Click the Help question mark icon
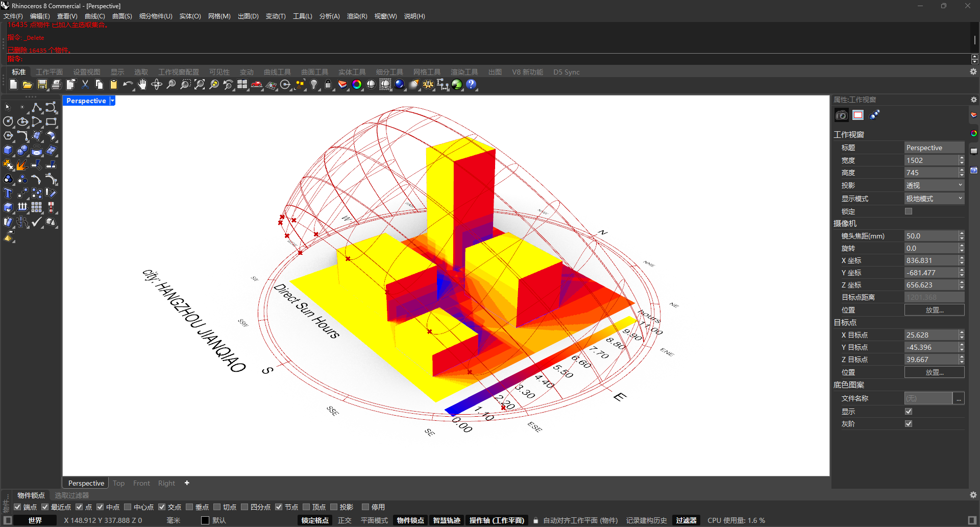This screenshot has height=527, width=980. 471,85
